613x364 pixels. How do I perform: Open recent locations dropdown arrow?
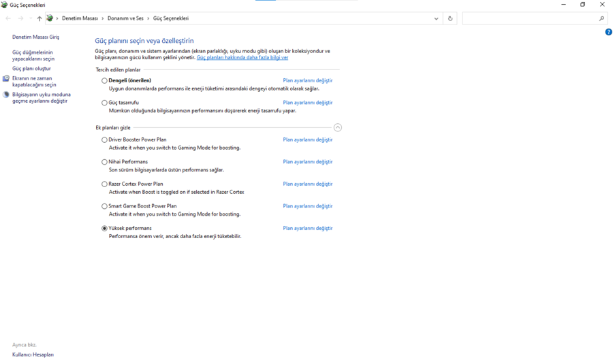31,18
